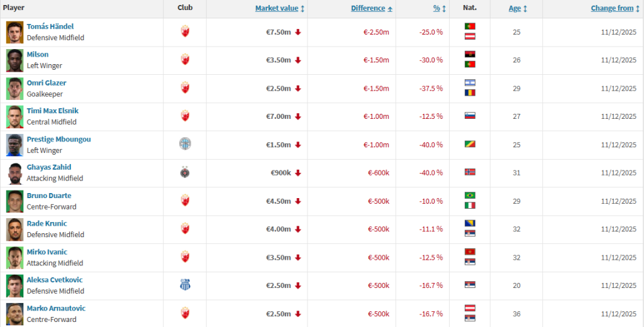Screen dimensions: 644x327
Task: Click Ghayas Zahid's club crest icon
Action: tap(184, 172)
